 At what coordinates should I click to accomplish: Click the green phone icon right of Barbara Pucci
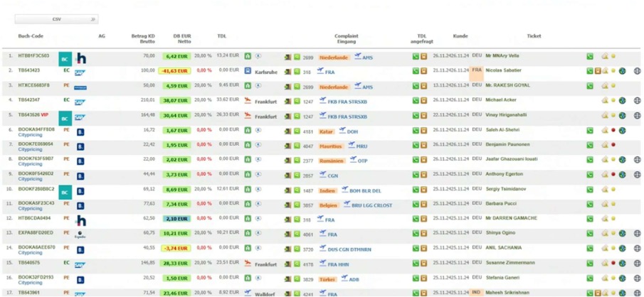(590, 205)
